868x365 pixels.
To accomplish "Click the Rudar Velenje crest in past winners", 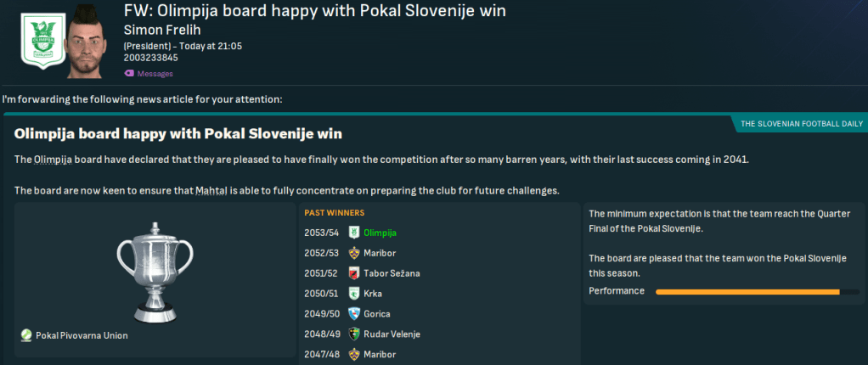I will point(354,334).
